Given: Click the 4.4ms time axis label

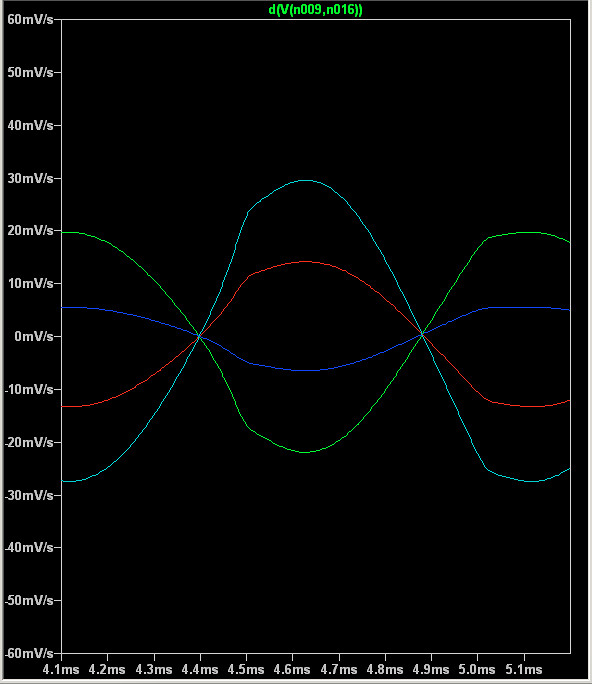Looking at the screenshot, I should 200,670.
